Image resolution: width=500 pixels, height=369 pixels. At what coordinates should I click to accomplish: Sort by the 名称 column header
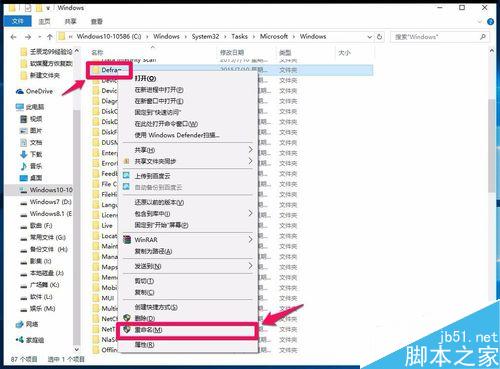[x=97, y=53]
